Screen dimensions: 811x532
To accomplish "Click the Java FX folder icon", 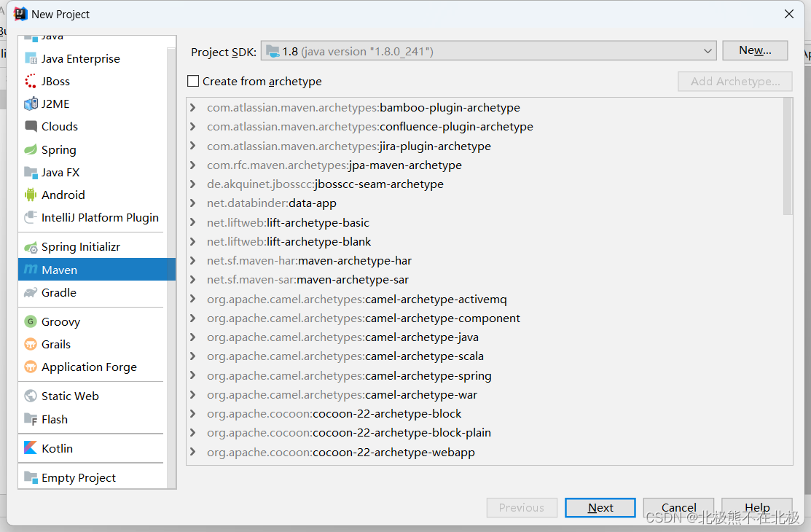I will (31, 172).
